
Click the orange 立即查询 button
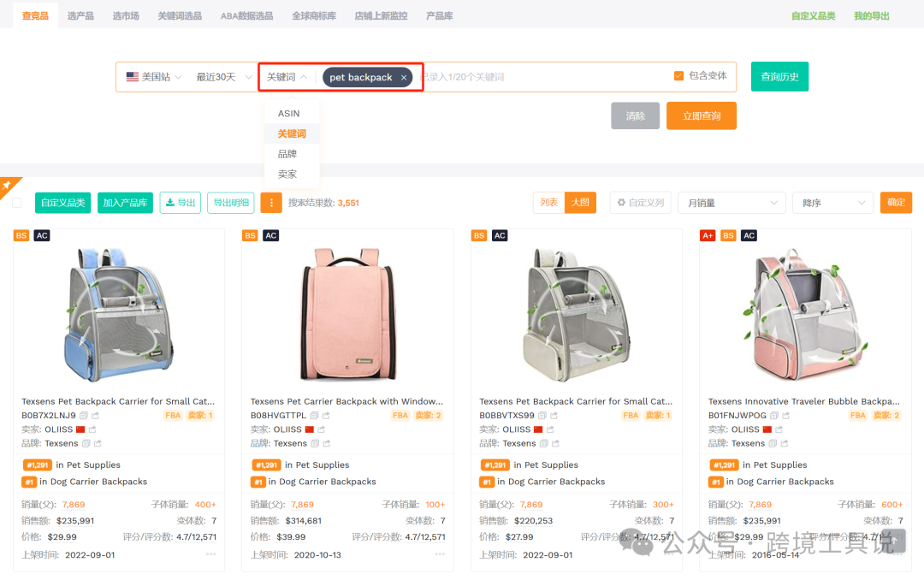coord(702,116)
